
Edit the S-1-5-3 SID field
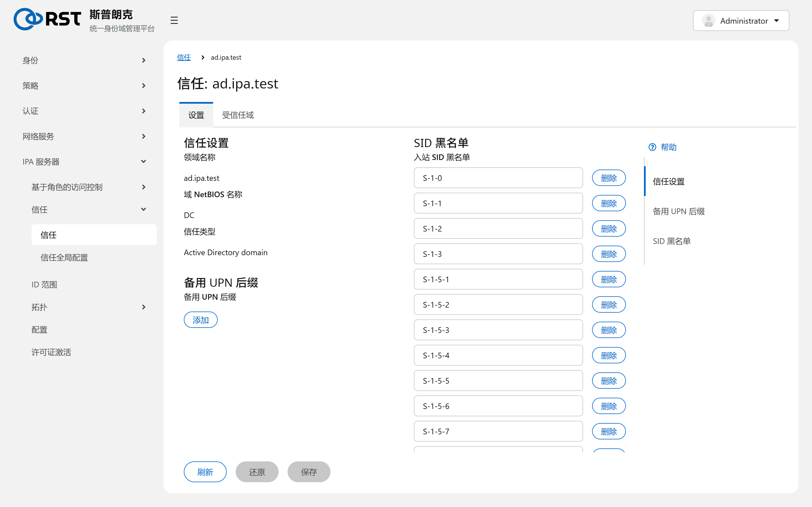point(498,330)
